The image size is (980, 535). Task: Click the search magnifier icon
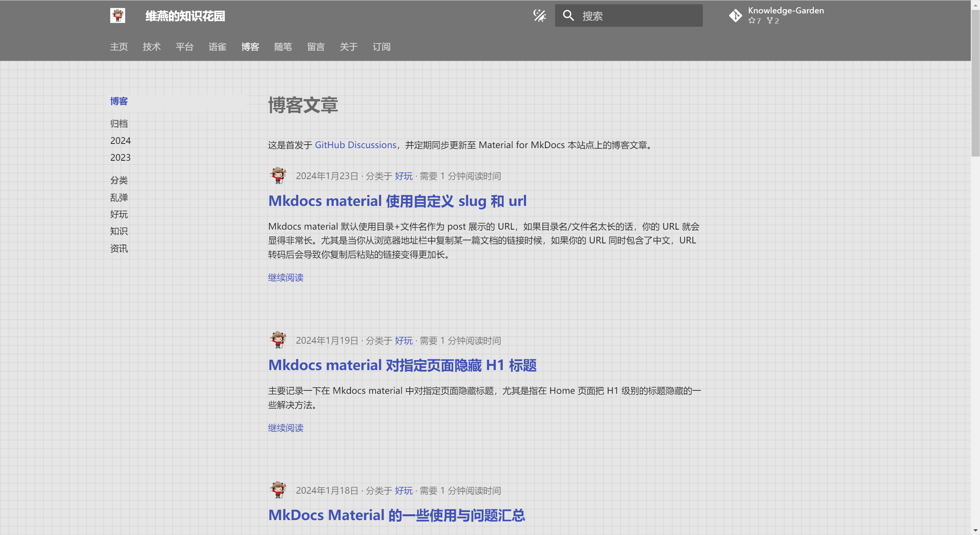(568, 15)
